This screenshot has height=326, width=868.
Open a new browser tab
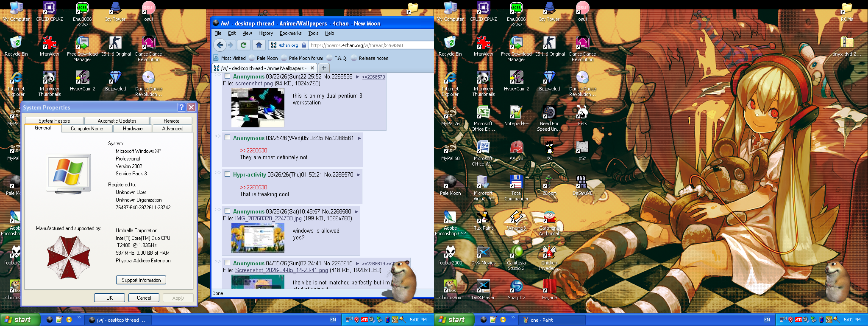pyautogui.click(x=323, y=68)
